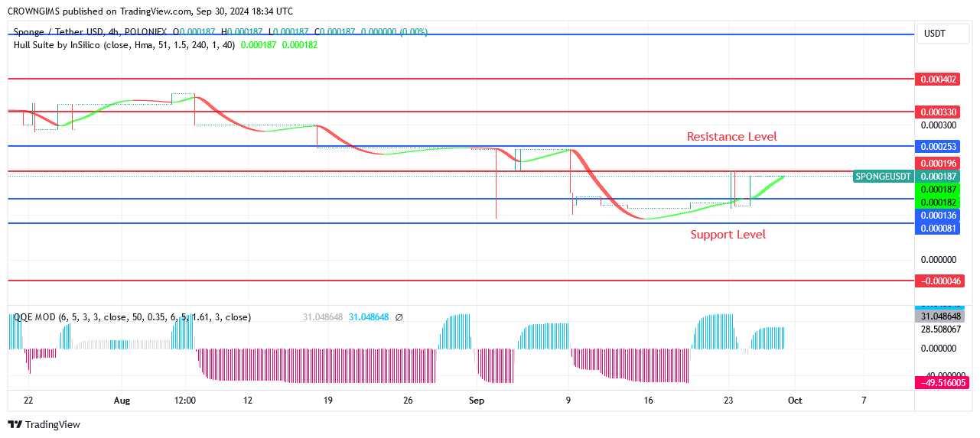The width and height of the screenshot is (980, 438).
Task: Select the Resistance Level text annotation
Action: [x=731, y=137]
